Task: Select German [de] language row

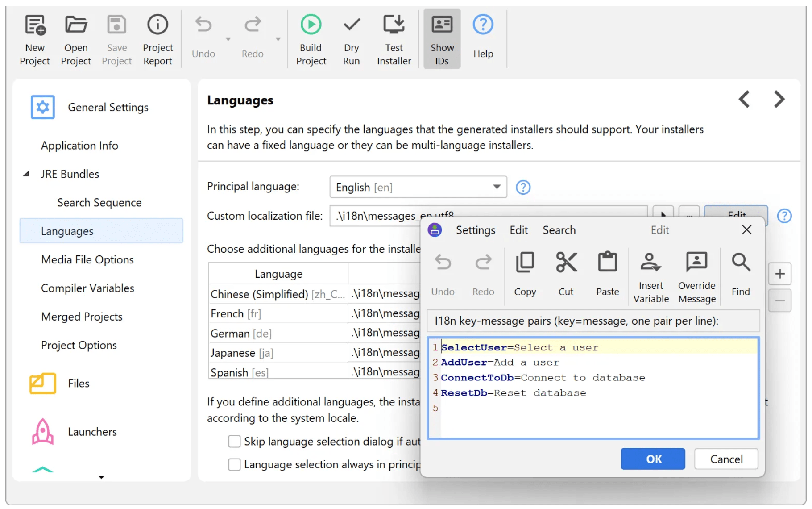Action: click(315, 333)
